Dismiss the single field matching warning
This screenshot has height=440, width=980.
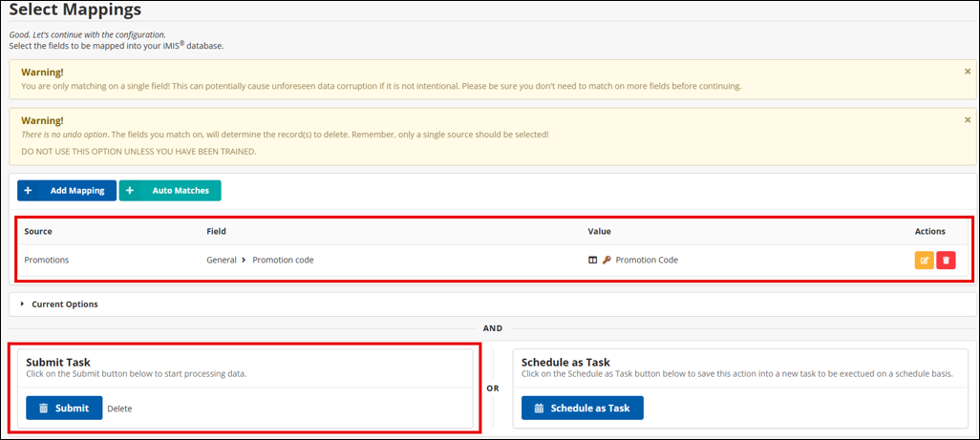coord(967,72)
